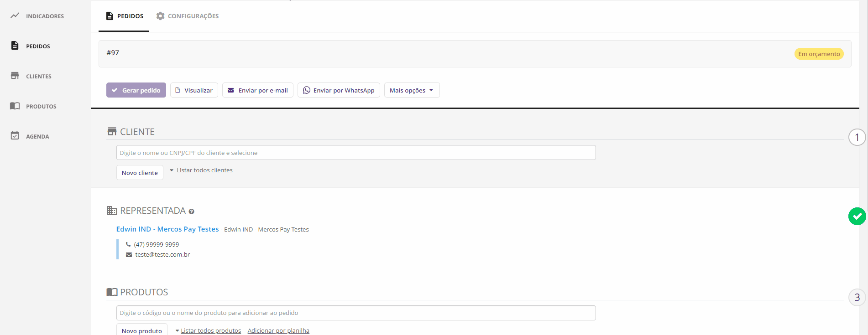Click the Indicadores chart icon in sidebar
868x335 pixels.
[x=15, y=15]
